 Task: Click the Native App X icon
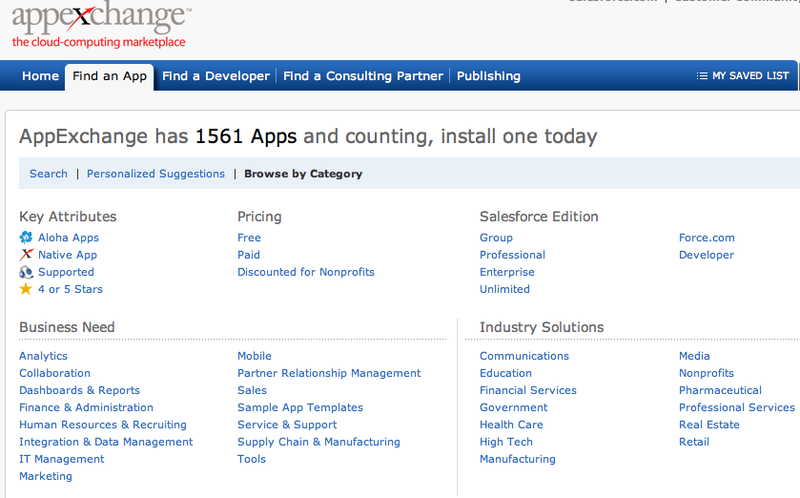coord(26,255)
